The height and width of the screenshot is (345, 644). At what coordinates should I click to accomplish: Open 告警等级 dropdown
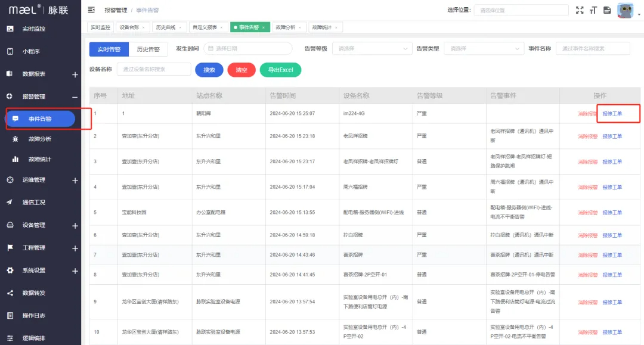coord(371,48)
